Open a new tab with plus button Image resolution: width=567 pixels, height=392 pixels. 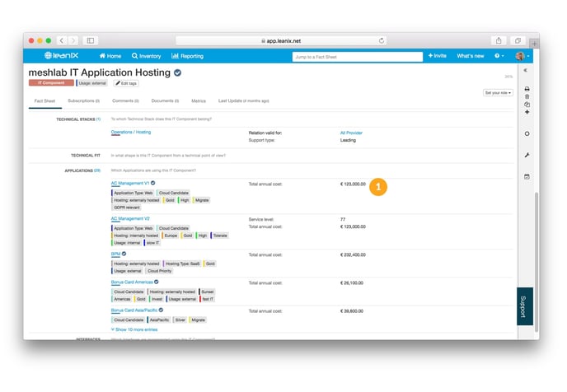pyautogui.click(x=535, y=44)
